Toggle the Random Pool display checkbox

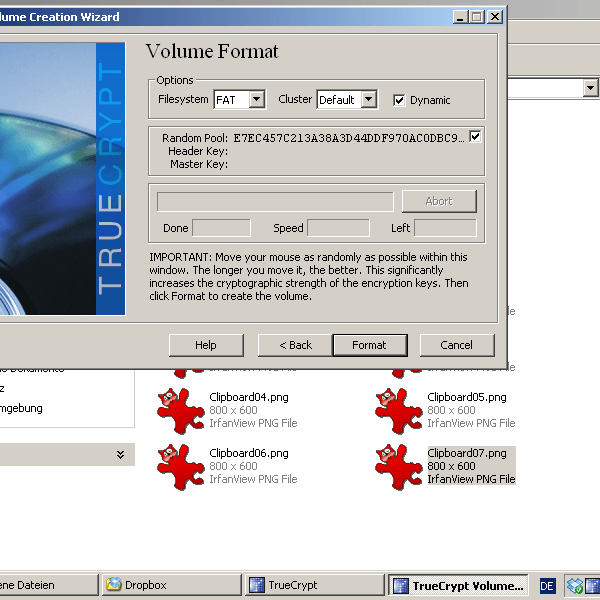point(475,137)
